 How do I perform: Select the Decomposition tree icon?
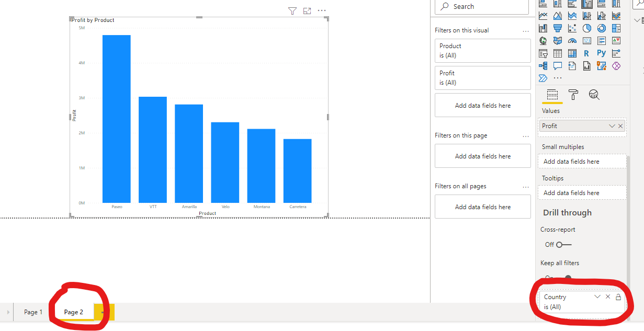pyautogui.click(x=543, y=66)
